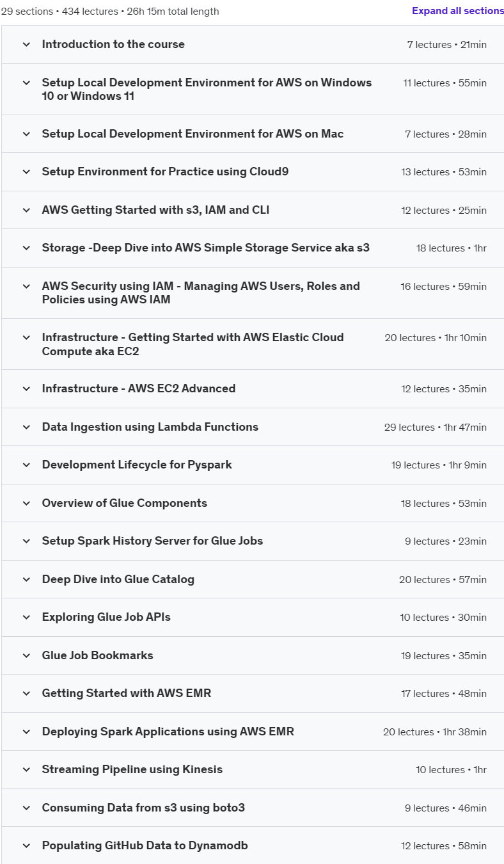Expand chevron for Getting Started with AWS EMR
The width and height of the screenshot is (504, 864).
26,693
